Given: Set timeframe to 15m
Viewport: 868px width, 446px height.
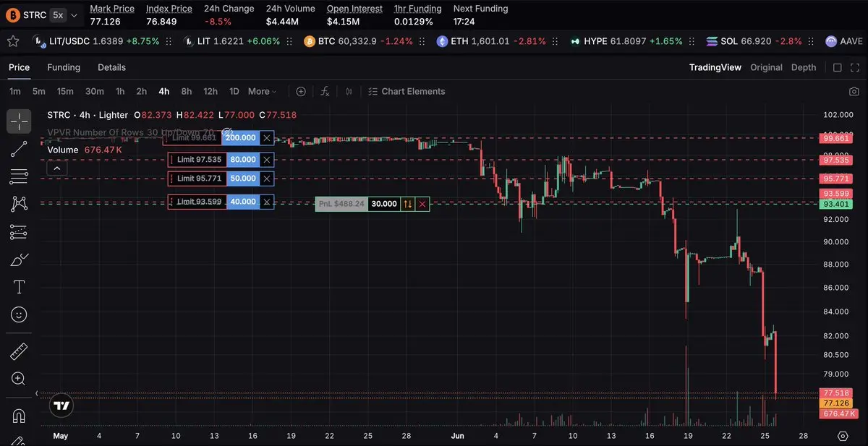Looking at the screenshot, I should click(x=65, y=92).
